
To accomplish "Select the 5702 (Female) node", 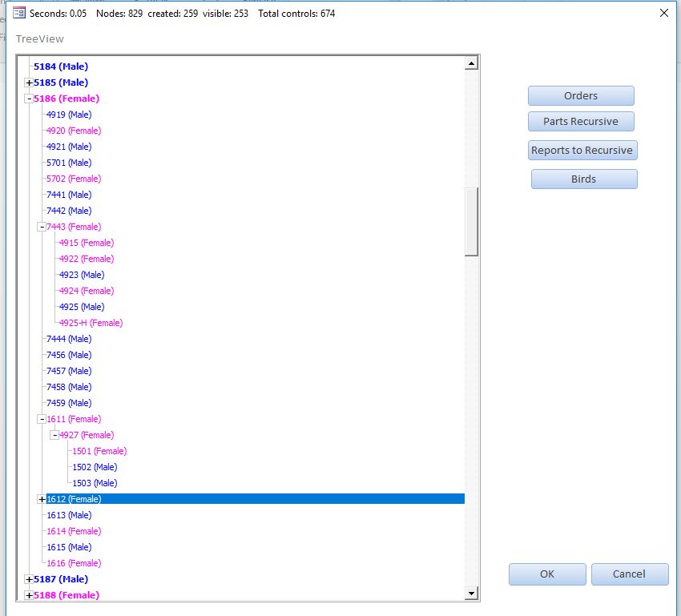I will [x=74, y=179].
